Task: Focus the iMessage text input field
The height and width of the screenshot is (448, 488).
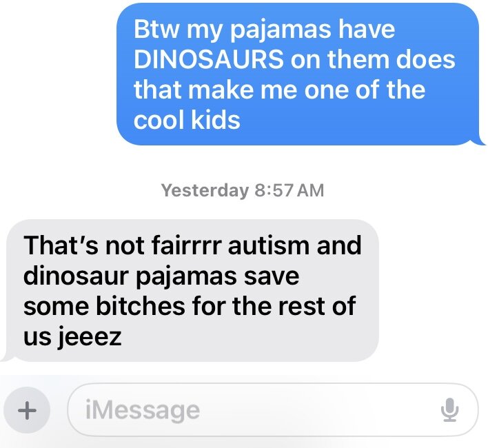Action: pyautogui.click(x=273, y=409)
